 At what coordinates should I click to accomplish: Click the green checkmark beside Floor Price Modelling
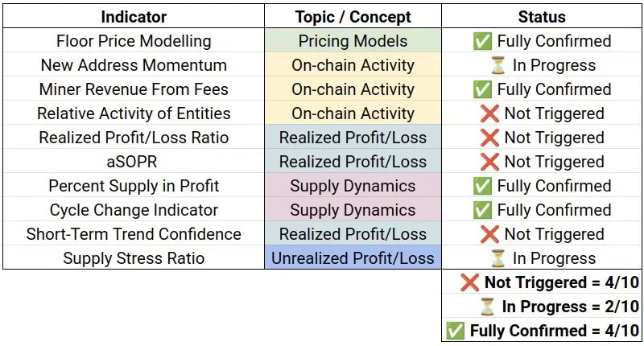pyautogui.click(x=482, y=41)
